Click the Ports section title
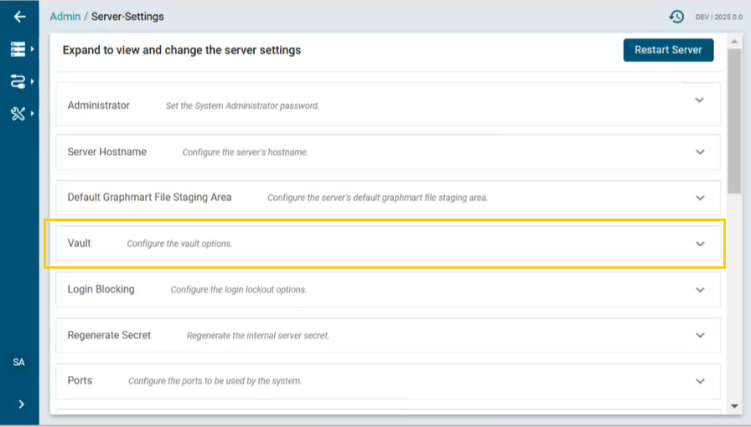Viewport: 751px width, 427px height. (x=80, y=381)
